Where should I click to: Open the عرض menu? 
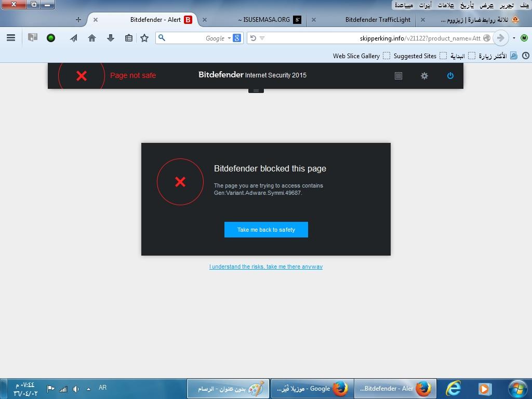(x=486, y=5)
